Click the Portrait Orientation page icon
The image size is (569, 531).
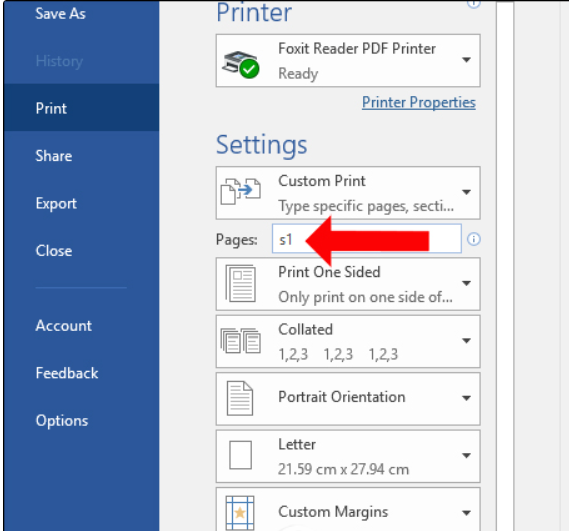tap(240, 398)
